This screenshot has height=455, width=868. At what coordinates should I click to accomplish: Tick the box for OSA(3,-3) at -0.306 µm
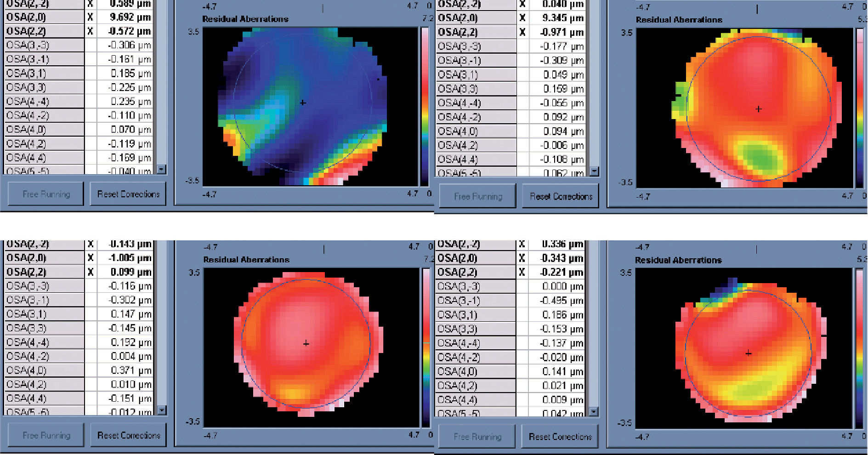(x=91, y=45)
